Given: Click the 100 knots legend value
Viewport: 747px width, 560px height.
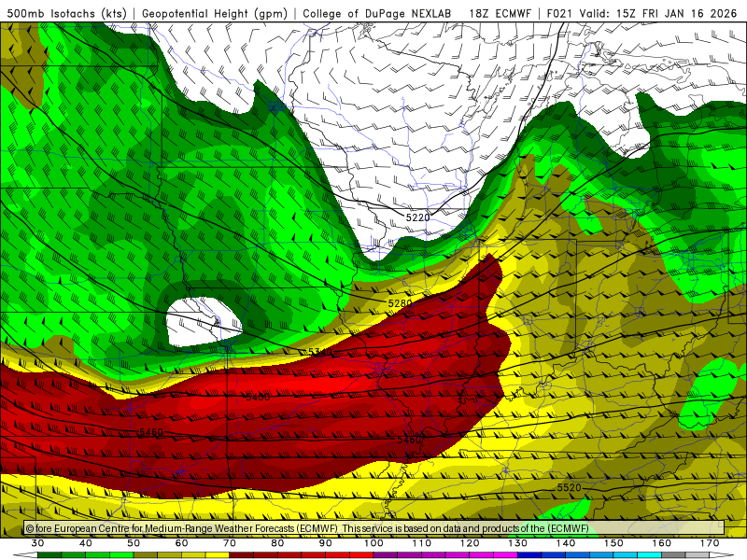Looking at the screenshot, I should pos(373,543).
